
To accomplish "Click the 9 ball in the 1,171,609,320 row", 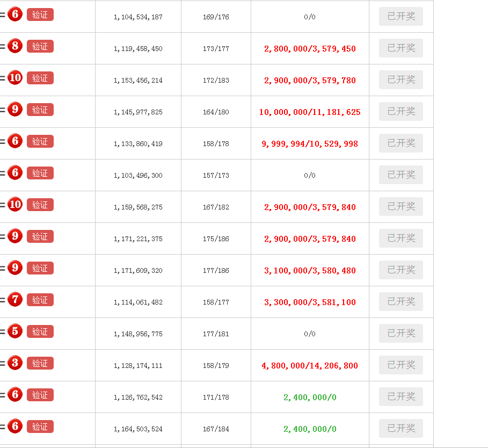I will [x=15, y=268].
